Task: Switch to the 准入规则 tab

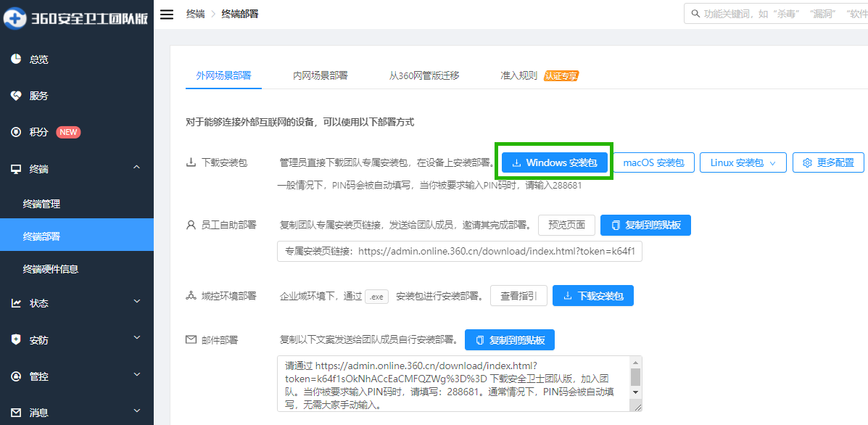Action: tap(518, 76)
